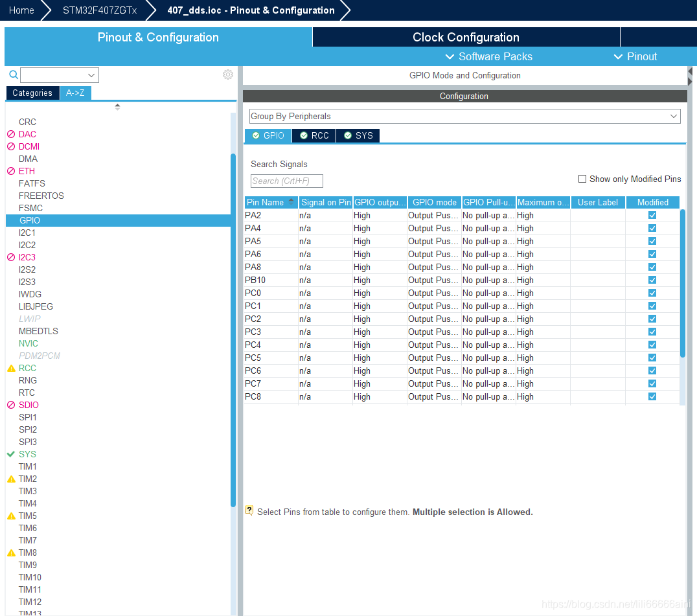Click the disabled icon next to DAC
697x616 pixels.
coord(11,134)
